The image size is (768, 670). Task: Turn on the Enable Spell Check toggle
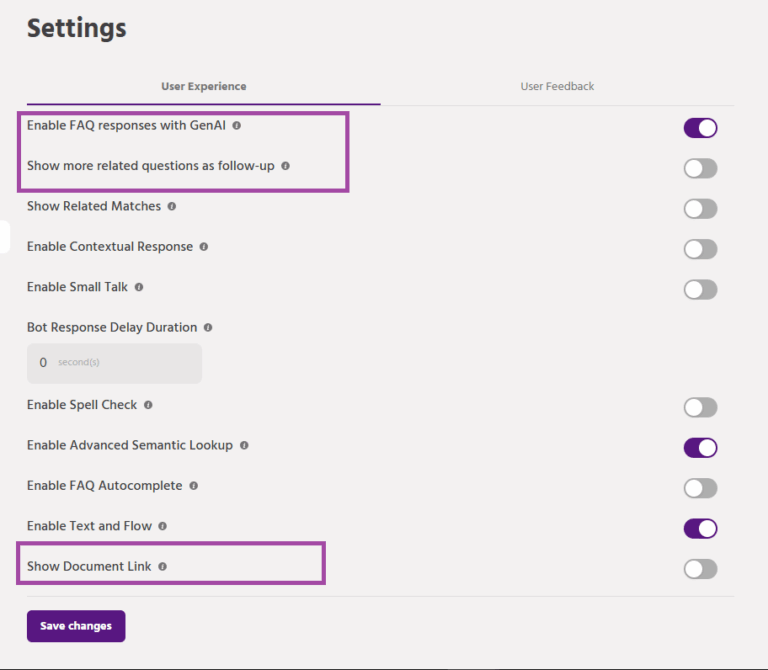coord(700,407)
